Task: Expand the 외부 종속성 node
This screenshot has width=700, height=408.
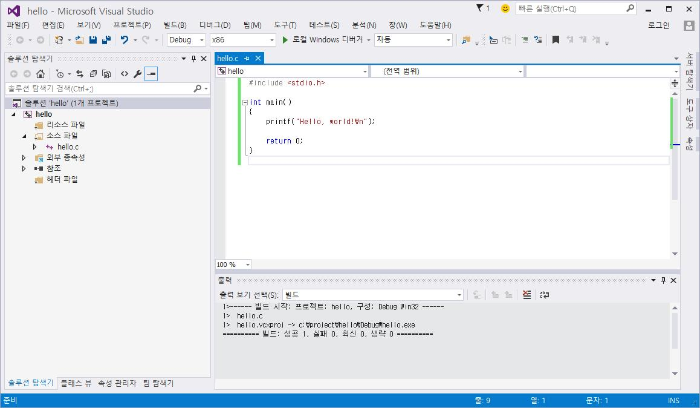Action: click(x=24, y=158)
